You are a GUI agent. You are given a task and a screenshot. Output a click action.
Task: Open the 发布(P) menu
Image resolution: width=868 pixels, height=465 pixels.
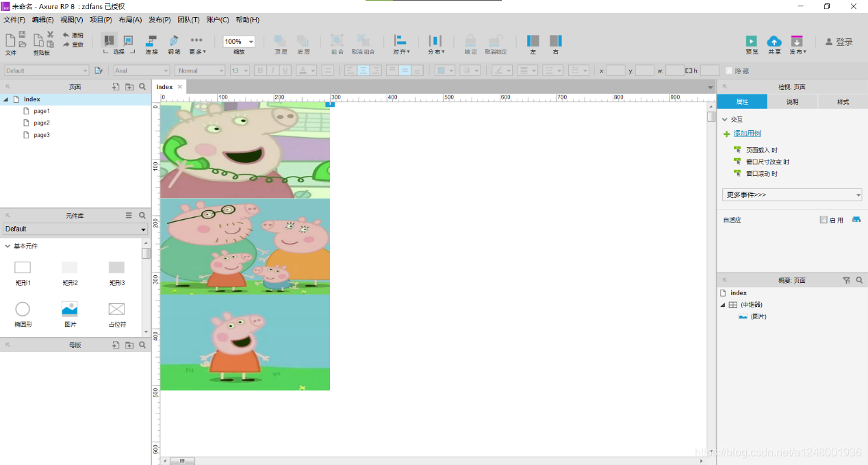point(159,20)
